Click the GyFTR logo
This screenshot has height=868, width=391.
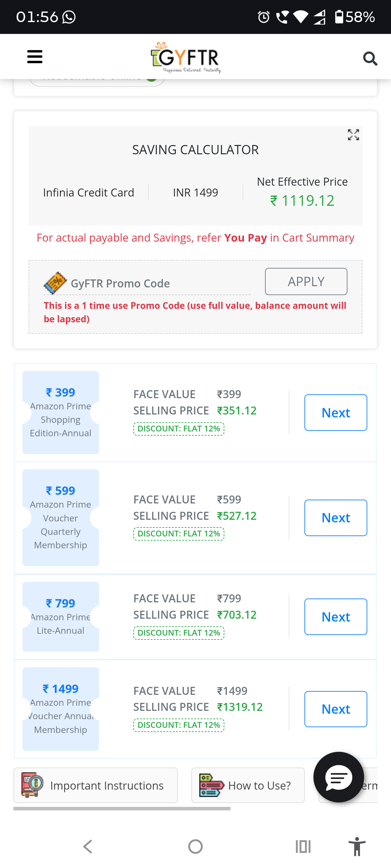186,57
